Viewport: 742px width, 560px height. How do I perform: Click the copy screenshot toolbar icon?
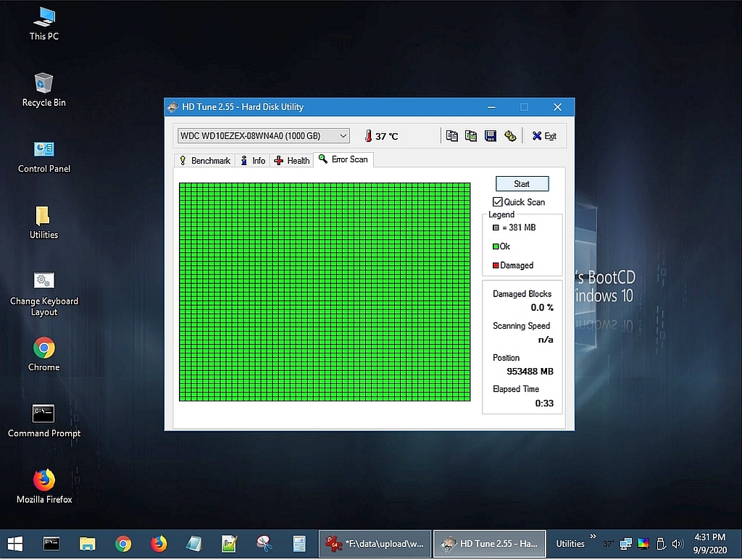click(x=471, y=136)
